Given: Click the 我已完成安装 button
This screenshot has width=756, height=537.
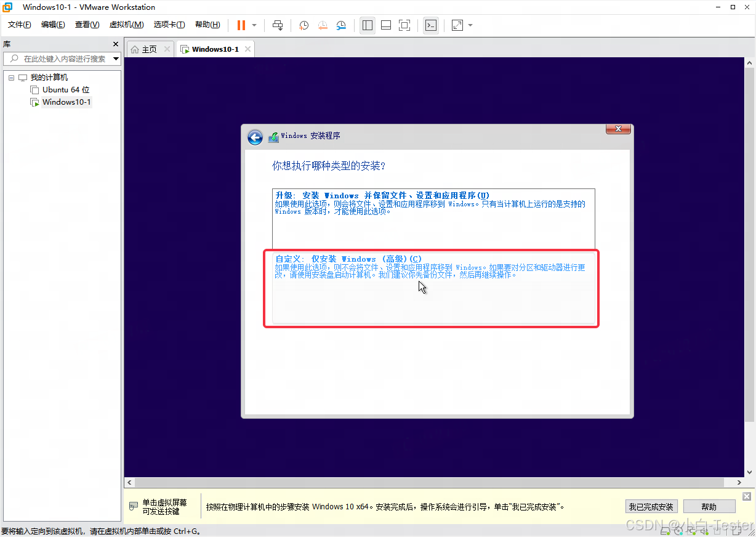Looking at the screenshot, I should (651, 507).
